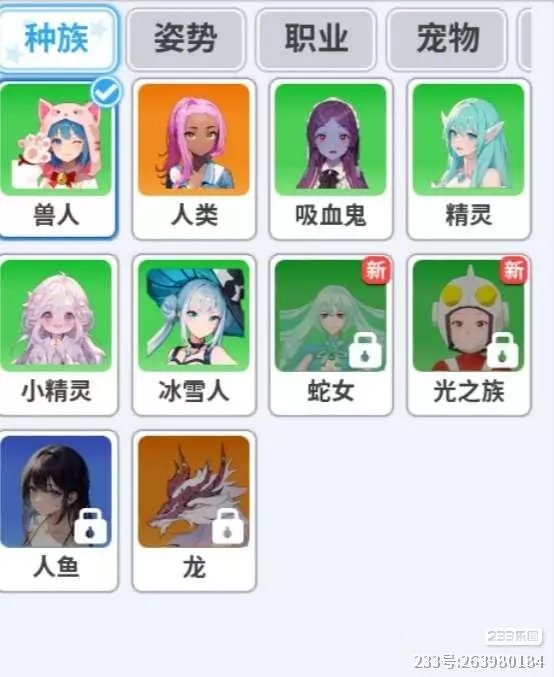Viewport: 554px width, 677px height.
Task: Click the 233乐园 watermark logo
Action: tap(514, 636)
